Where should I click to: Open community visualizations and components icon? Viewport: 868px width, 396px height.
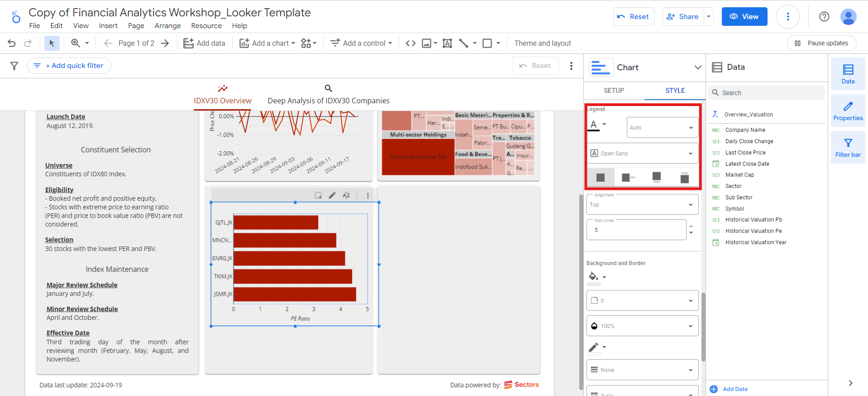[309, 43]
